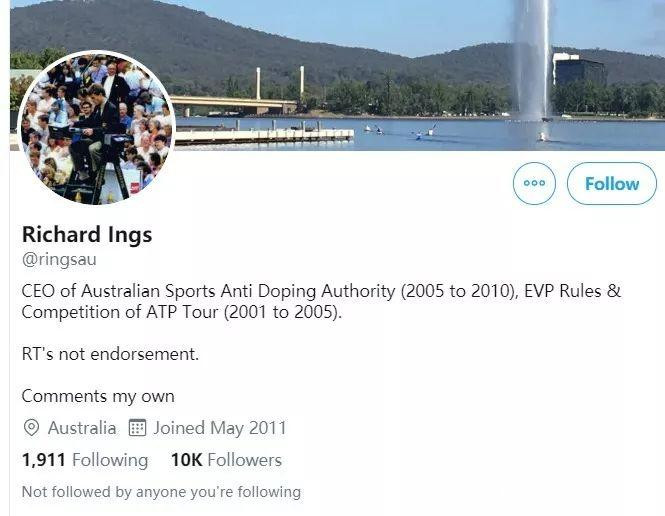Click the calendar icon beside the join date
Screen dimensions: 665x516
pos(138,428)
